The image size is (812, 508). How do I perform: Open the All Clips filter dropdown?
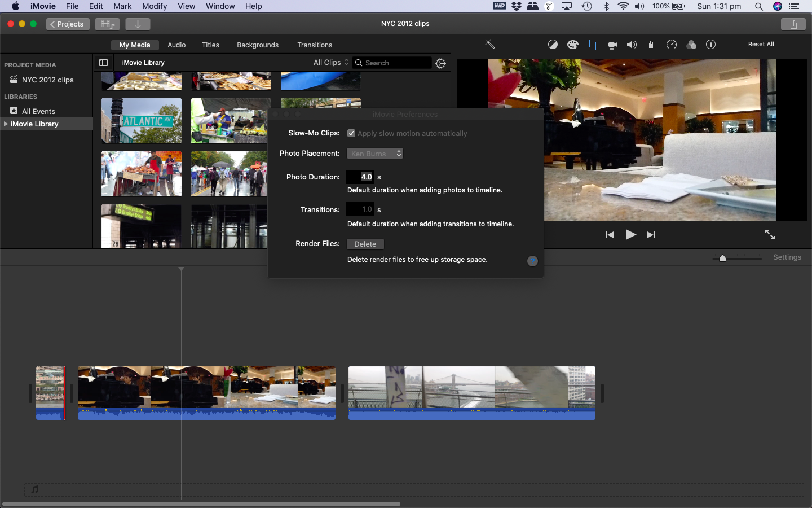pos(331,63)
